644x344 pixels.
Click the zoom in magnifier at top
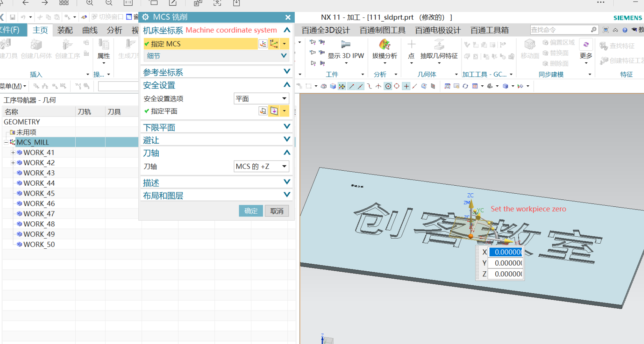[x=90, y=3]
